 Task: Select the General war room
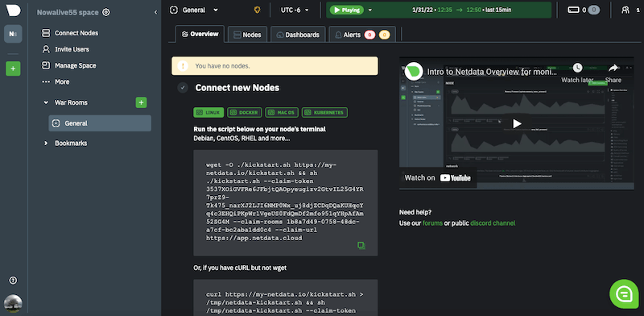(x=100, y=123)
